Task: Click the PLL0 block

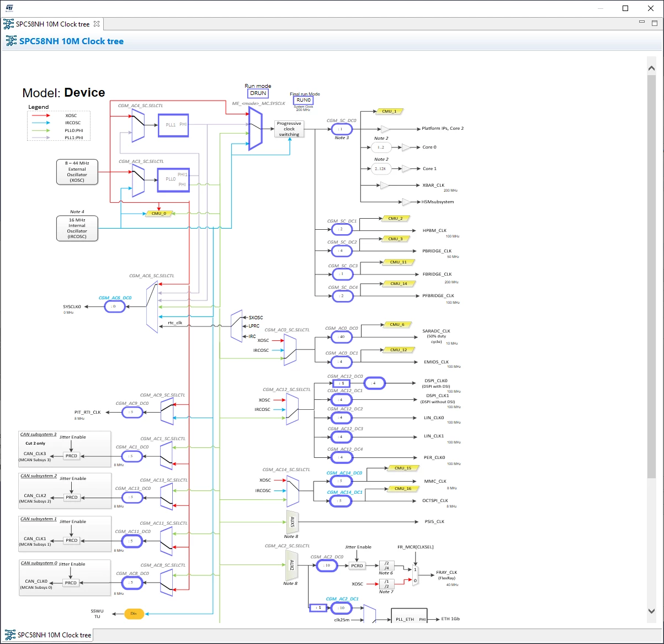Action: point(173,180)
